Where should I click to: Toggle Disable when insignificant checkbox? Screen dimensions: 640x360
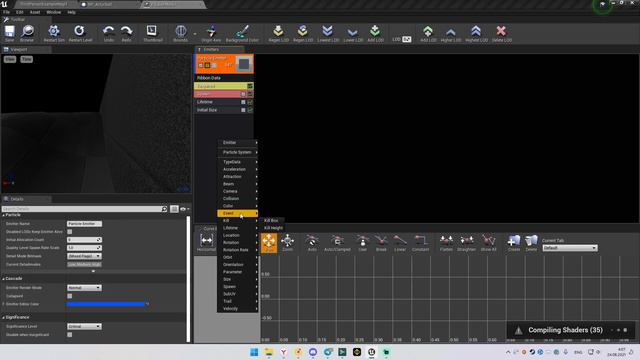(70, 335)
